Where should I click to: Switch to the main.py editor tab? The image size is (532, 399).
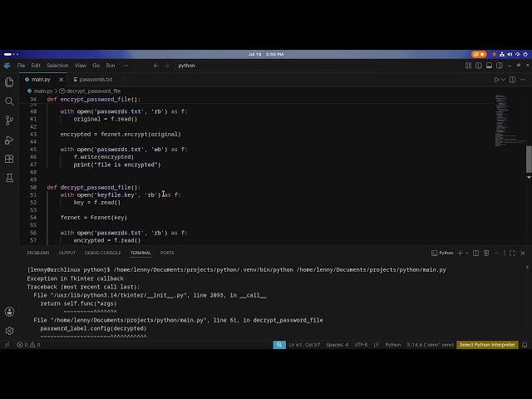41,80
